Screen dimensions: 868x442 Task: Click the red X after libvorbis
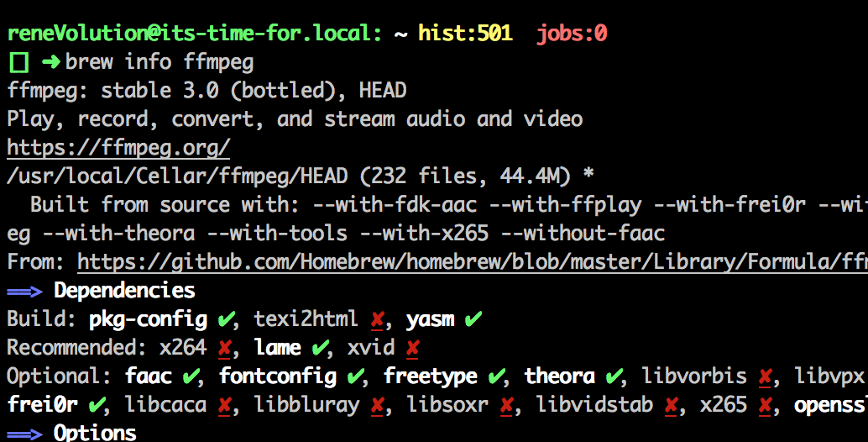pos(765,376)
